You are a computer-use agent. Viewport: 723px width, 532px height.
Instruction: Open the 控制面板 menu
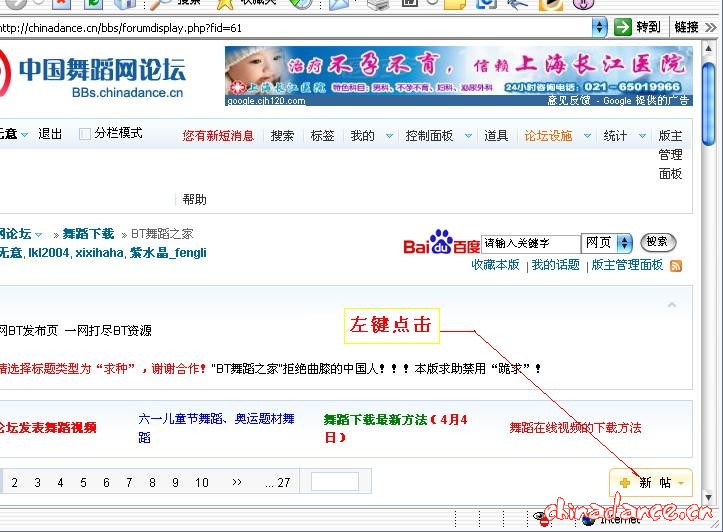click(429, 136)
